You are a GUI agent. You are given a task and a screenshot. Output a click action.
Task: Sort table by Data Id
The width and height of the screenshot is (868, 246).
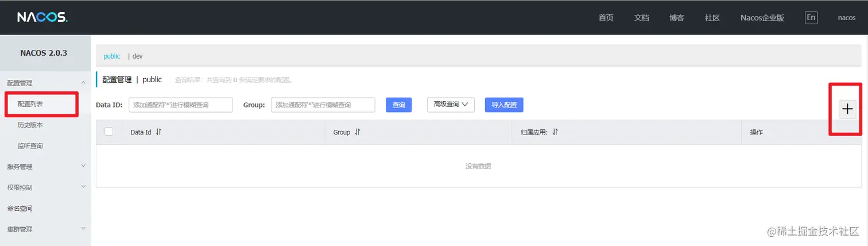[x=158, y=132]
